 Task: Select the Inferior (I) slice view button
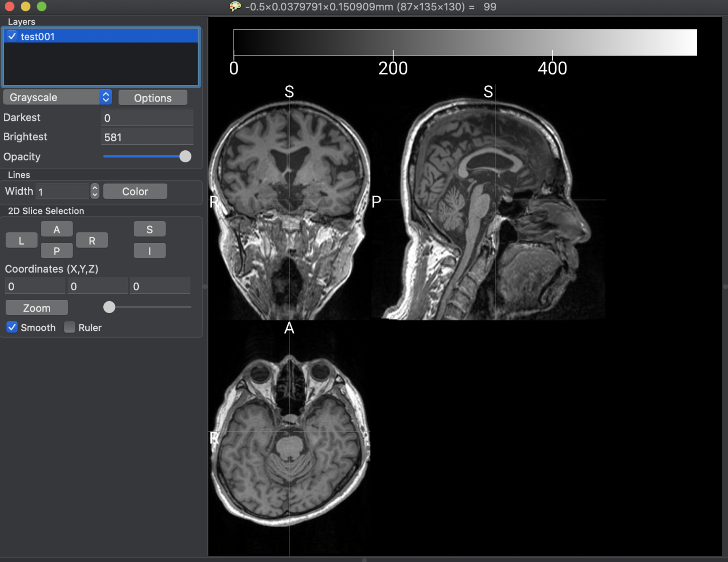pyautogui.click(x=149, y=250)
